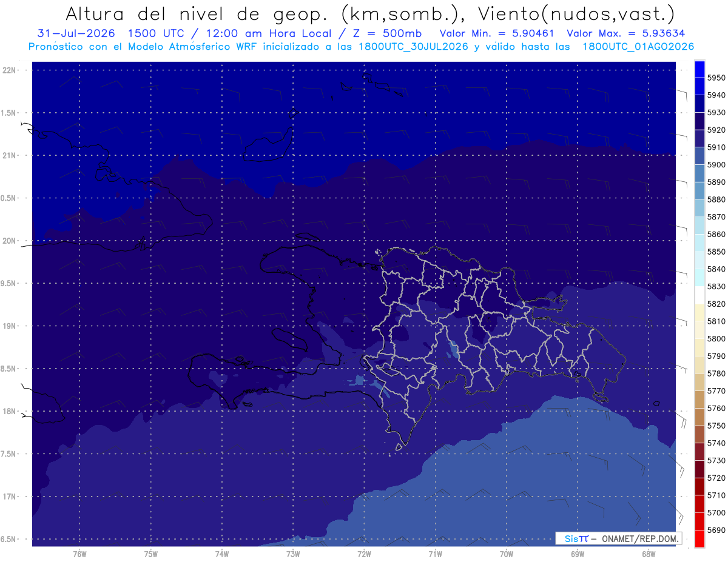The width and height of the screenshot is (728, 562).
Task: Click the '17N' latitude label
Action: tap(10, 497)
